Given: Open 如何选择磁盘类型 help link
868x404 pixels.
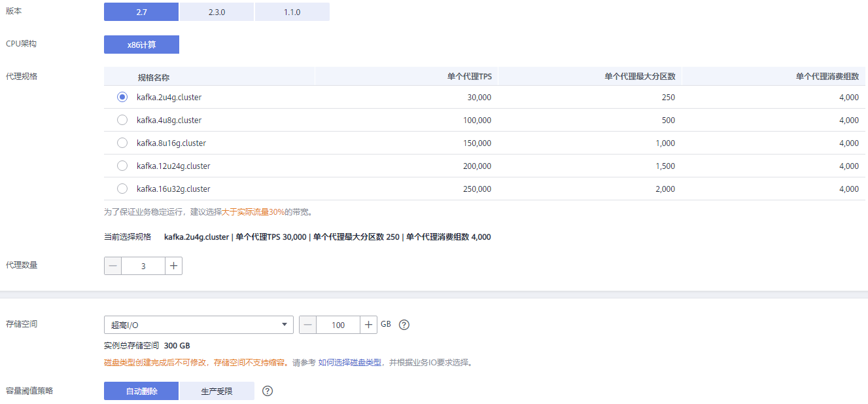Looking at the screenshot, I should (x=349, y=362).
